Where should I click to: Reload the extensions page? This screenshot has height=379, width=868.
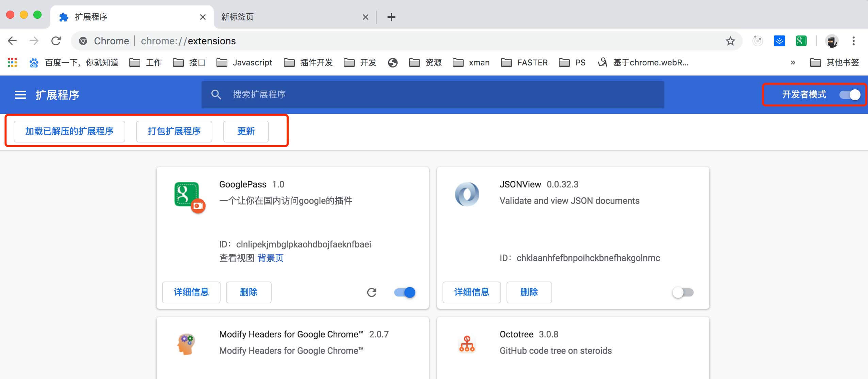[x=56, y=41]
